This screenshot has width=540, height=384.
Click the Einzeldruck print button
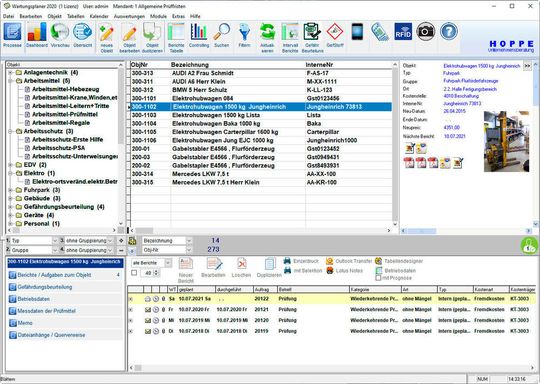[x=301, y=261]
